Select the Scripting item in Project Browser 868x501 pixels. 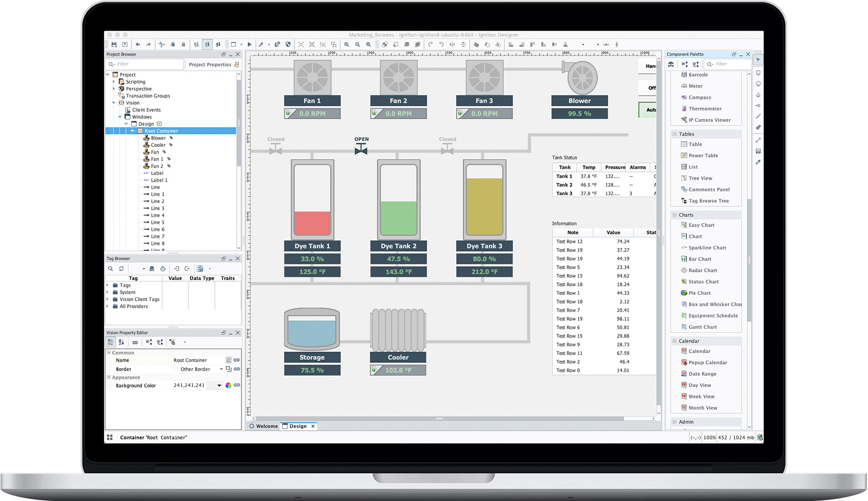pyautogui.click(x=135, y=81)
